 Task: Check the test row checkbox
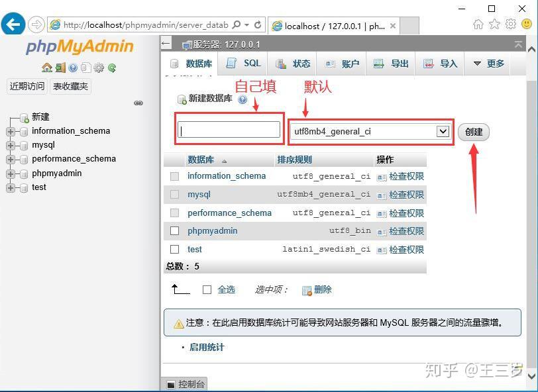coord(175,249)
